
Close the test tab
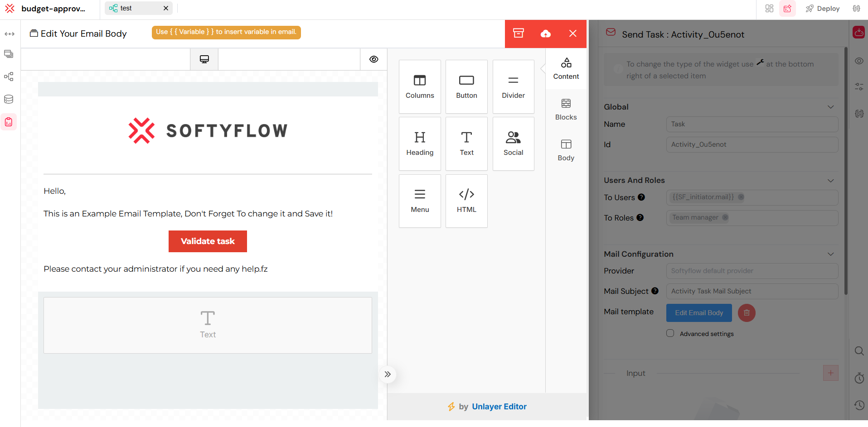[x=166, y=8]
